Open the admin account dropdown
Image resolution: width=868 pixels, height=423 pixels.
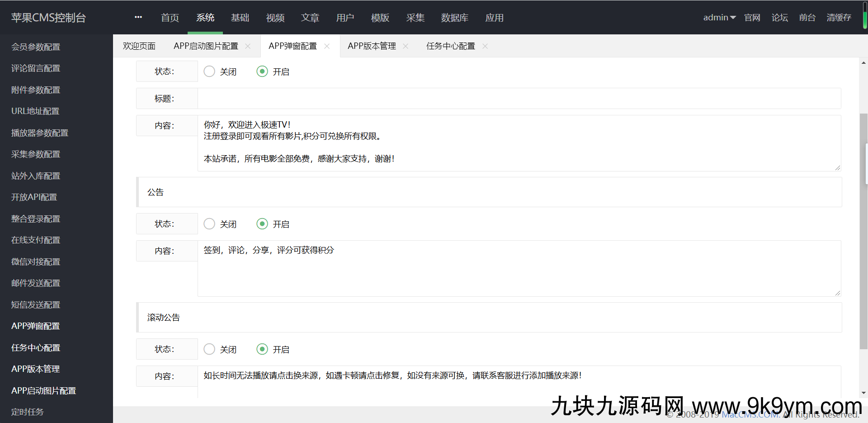[719, 17]
